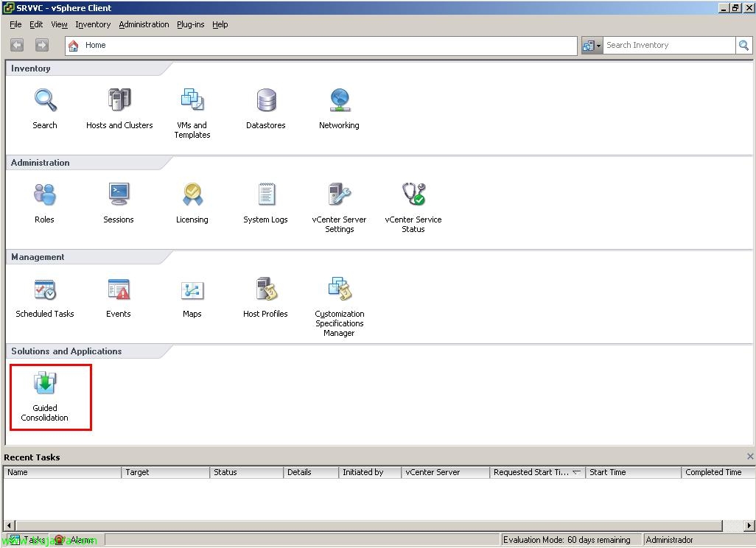Open the Edit menu

(36, 24)
